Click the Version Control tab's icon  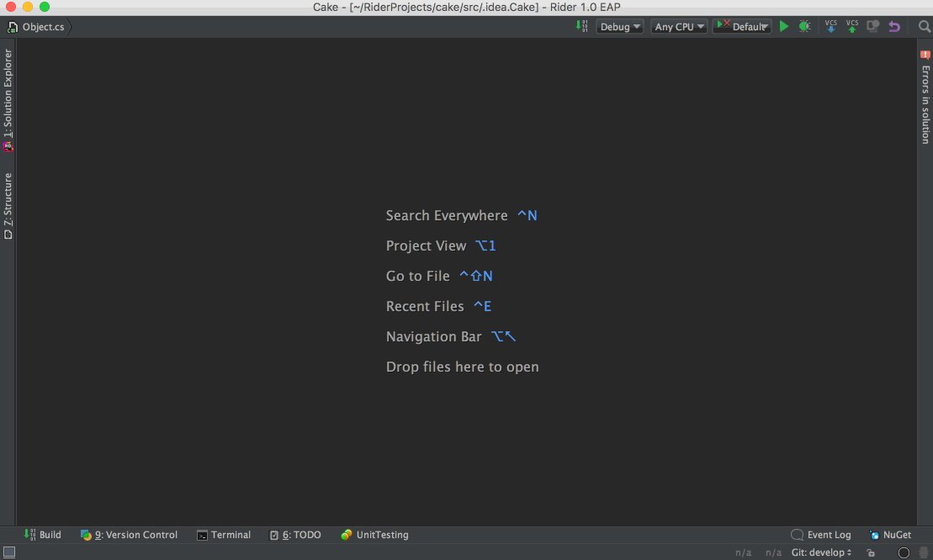click(86, 535)
